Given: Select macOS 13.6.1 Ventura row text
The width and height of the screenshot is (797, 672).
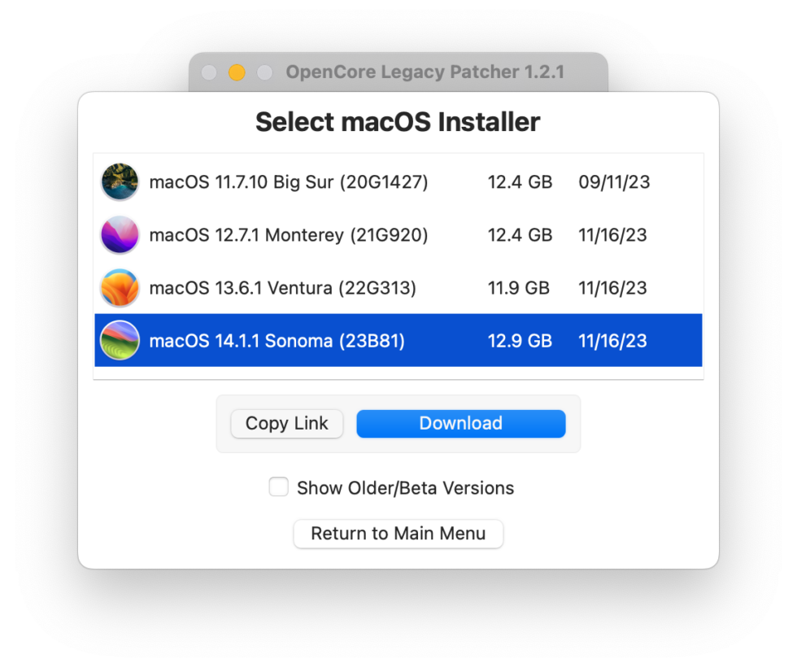Looking at the screenshot, I should tap(282, 288).
